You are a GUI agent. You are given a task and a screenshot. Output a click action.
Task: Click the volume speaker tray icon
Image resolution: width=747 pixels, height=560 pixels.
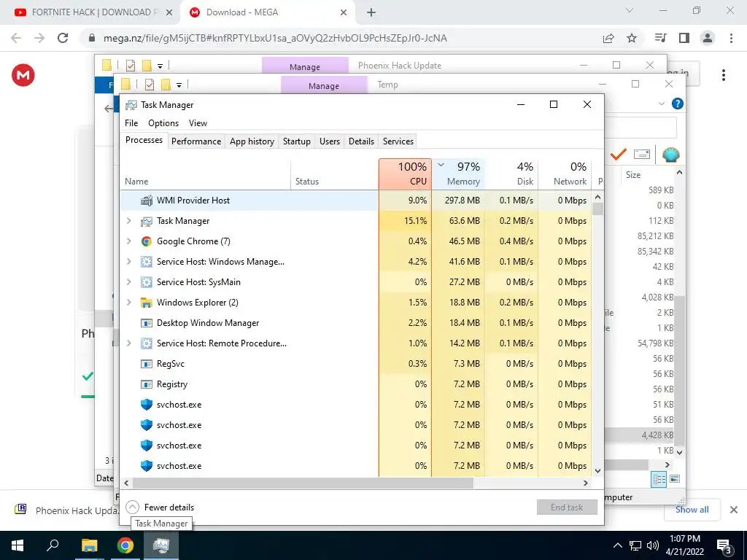pyautogui.click(x=653, y=545)
